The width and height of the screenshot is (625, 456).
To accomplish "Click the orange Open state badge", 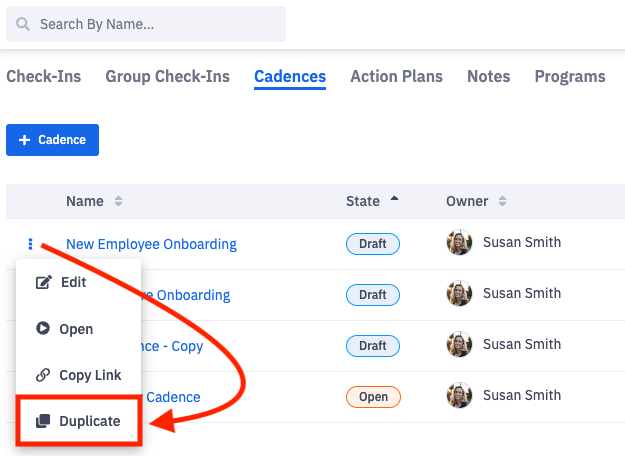I will [x=373, y=397].
